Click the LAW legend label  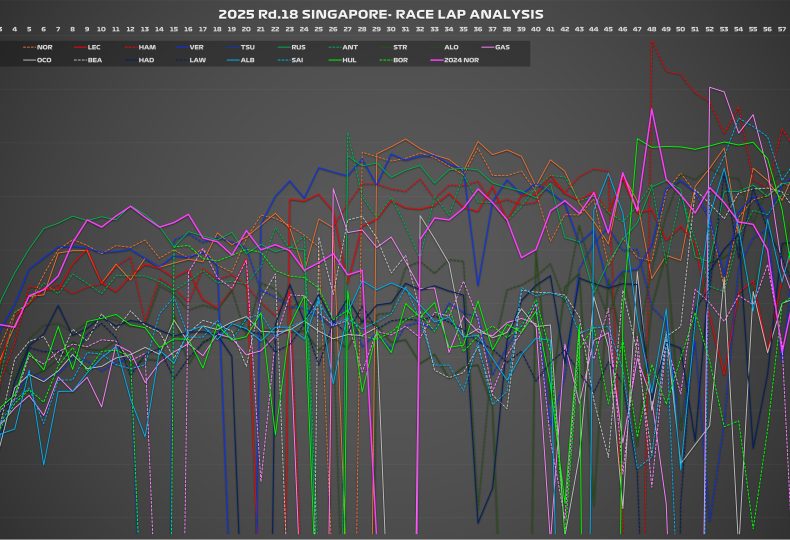(198, 60)
